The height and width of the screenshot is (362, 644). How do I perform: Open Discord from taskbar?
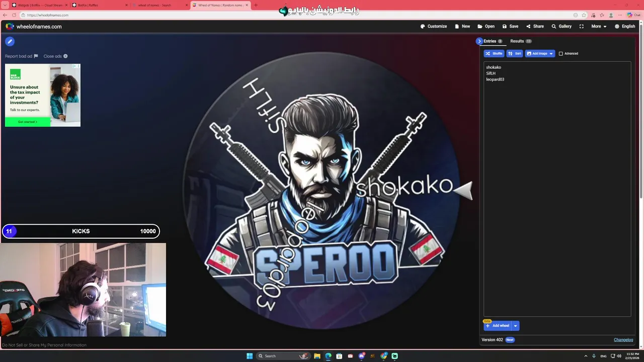pos(362,356)
